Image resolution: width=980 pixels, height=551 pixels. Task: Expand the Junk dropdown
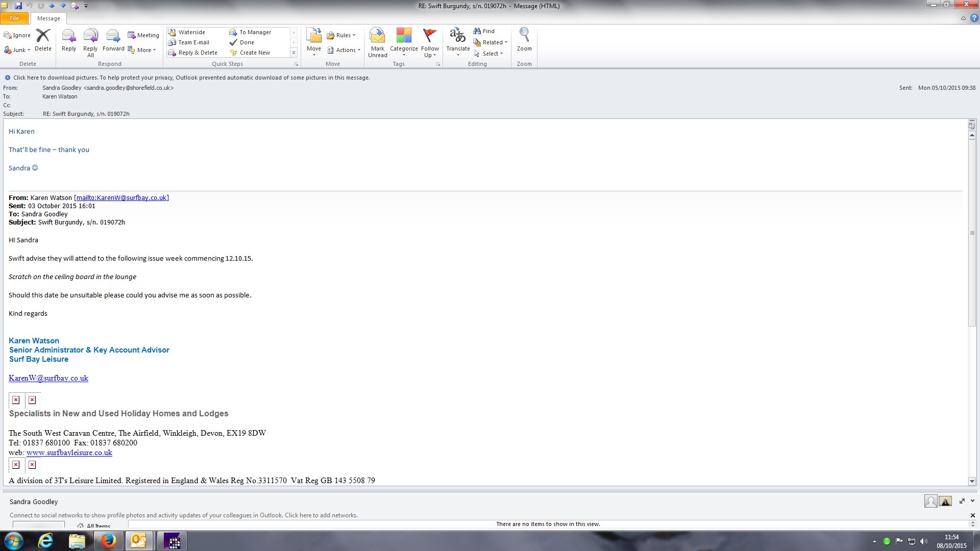click(x=29, y=50)
